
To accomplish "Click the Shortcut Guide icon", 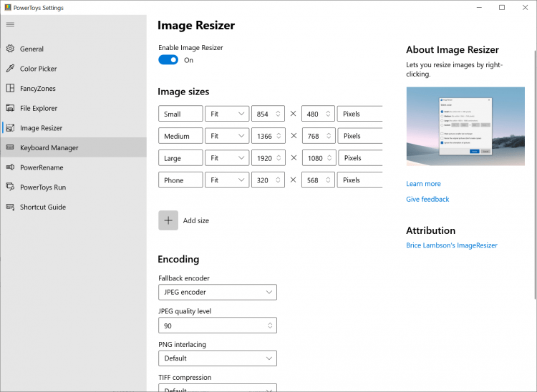I will 10,207.
